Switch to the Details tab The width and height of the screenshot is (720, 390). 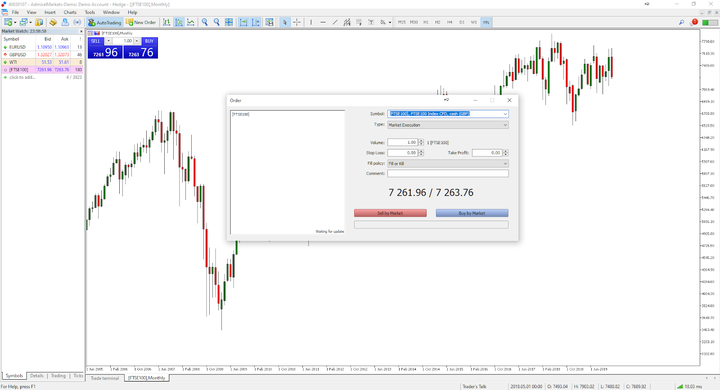(37, 376)
